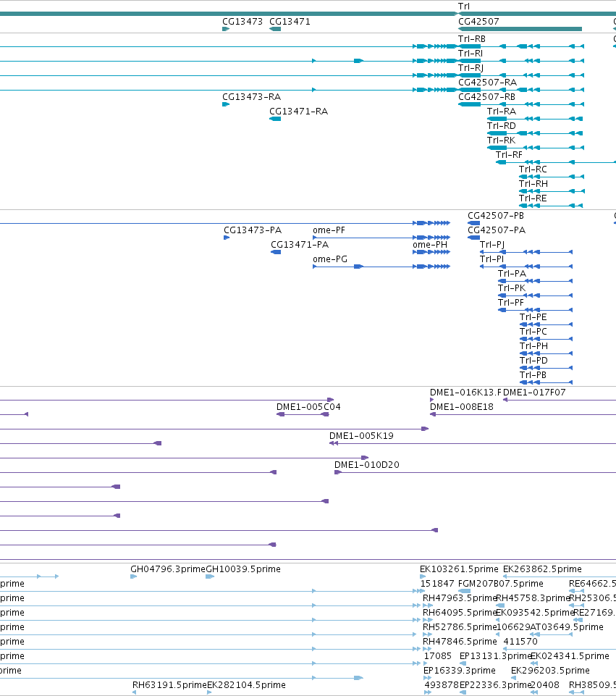Screen dimensions: 616x696
Task: Click the DME1-016K13.F clone label
Action: (465, 393)
